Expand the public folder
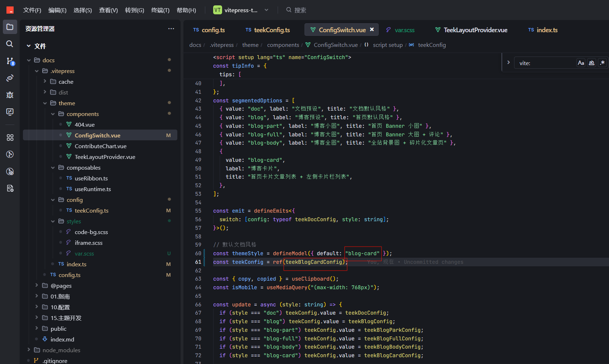Image resolution: width=609 pixels, height=364 pixels. click(37, 328)
